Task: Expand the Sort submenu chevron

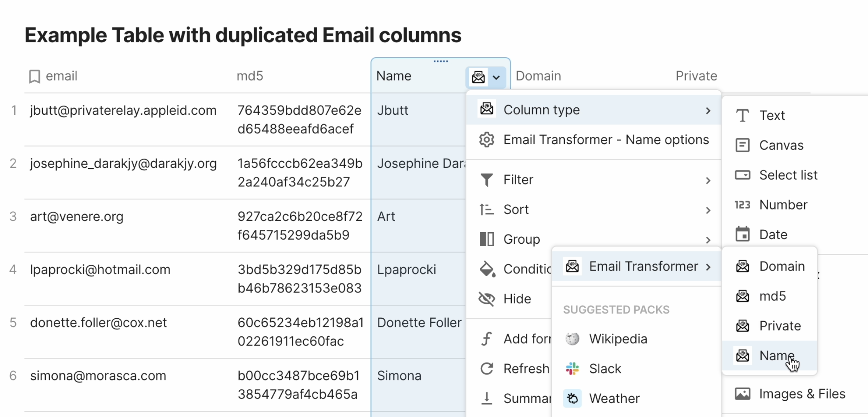Action: [708, 210]
